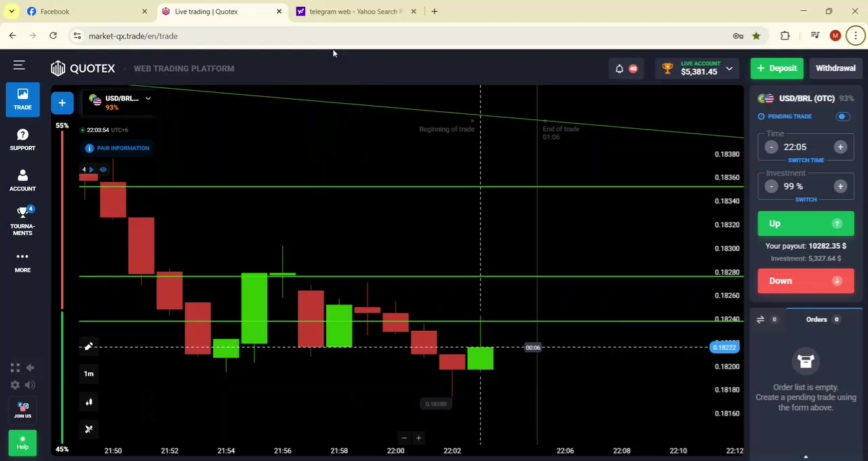View site information icon in address bar
Viewport: 868px width, 461px height.
click(77, 36)
